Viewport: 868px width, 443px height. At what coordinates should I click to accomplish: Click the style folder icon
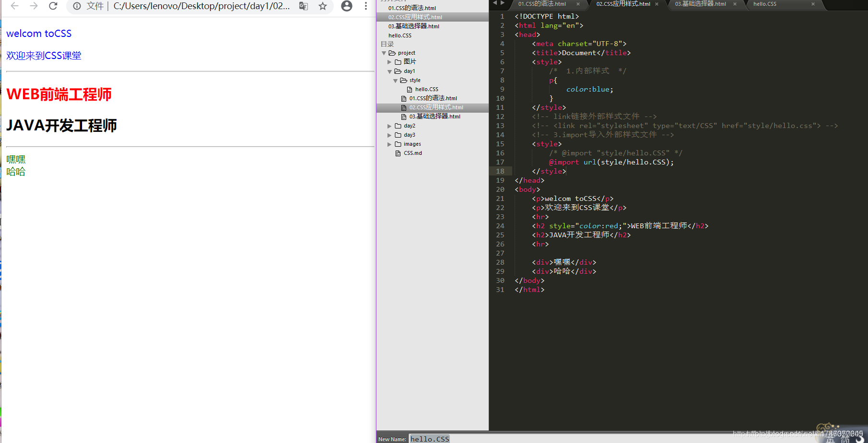404,80
